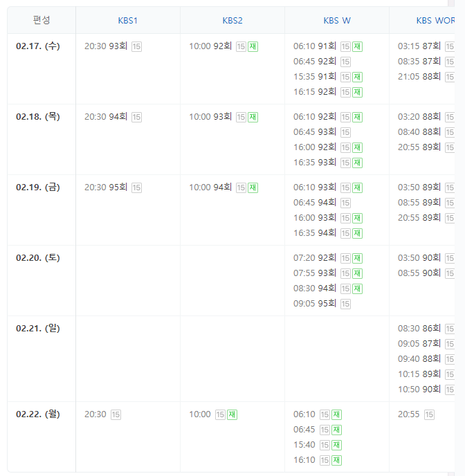Click the green 재 badge beside KBS W 16:10
The image size is (465, 476).
click(336, 460)
